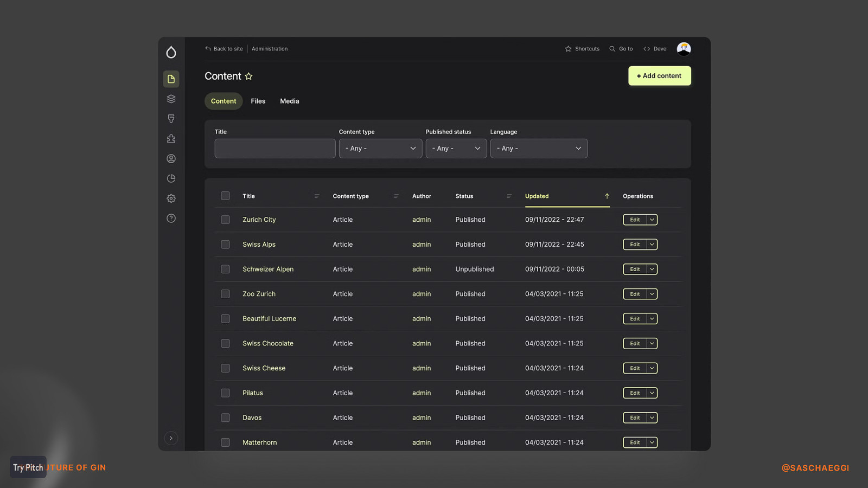
Task: Open the Content type filter dropdown
Action: point(380,149)
